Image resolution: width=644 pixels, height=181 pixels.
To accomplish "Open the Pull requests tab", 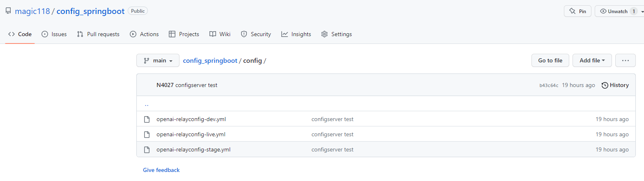I will tap(98, 34).
